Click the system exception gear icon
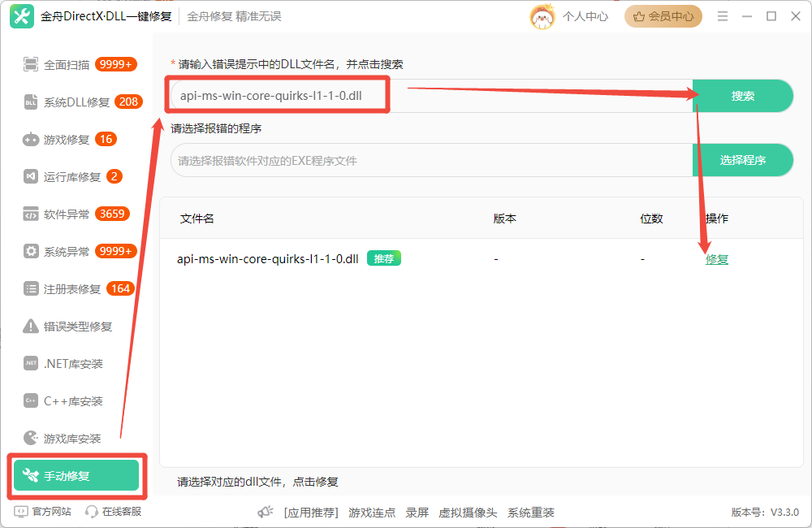 coord(31,251)
